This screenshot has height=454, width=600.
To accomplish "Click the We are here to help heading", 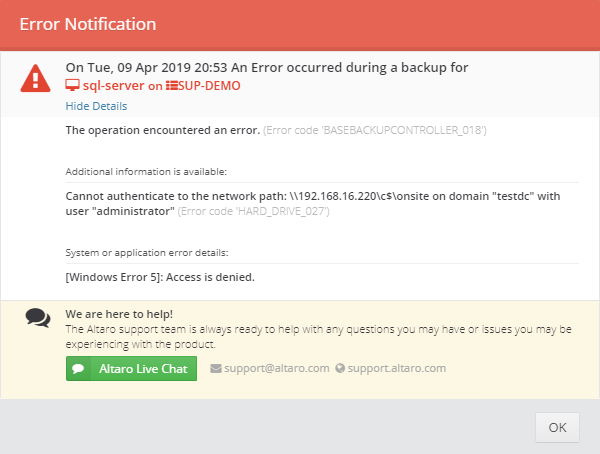I will (x=119, y=314).
